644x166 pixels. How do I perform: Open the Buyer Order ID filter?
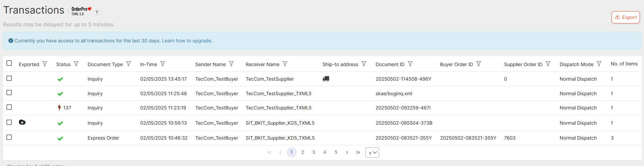(x=478, y=64)
